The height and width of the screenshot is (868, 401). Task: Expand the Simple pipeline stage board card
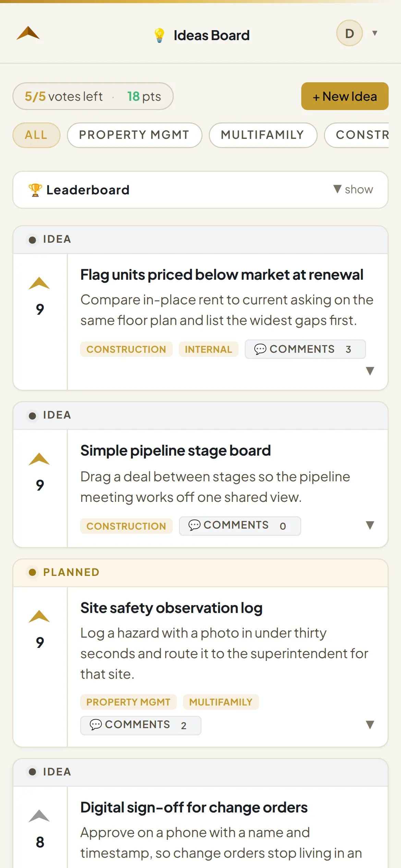[x=370, y=525]
